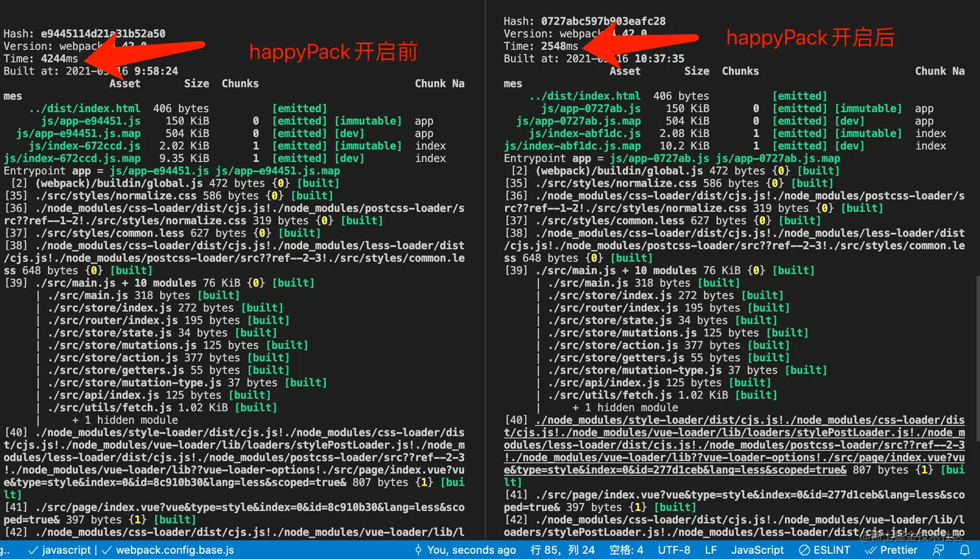Screen dimensions: 980x559
Task: Open the Prettier status bar item
Action: pos(891,550)
